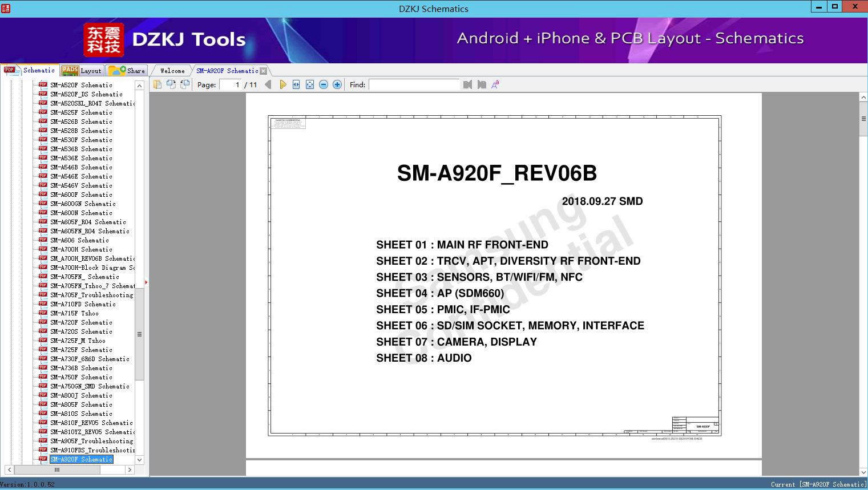This screenshot has height=490, width=868.
Task: Close the SM-A920F Schematic tab
Action: click(x=263, y=71)
